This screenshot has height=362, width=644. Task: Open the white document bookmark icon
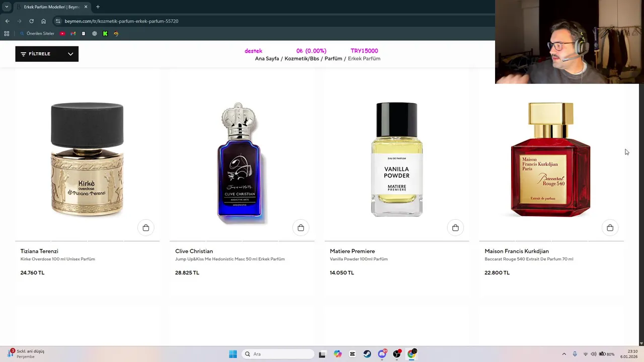tap(84, 34)
